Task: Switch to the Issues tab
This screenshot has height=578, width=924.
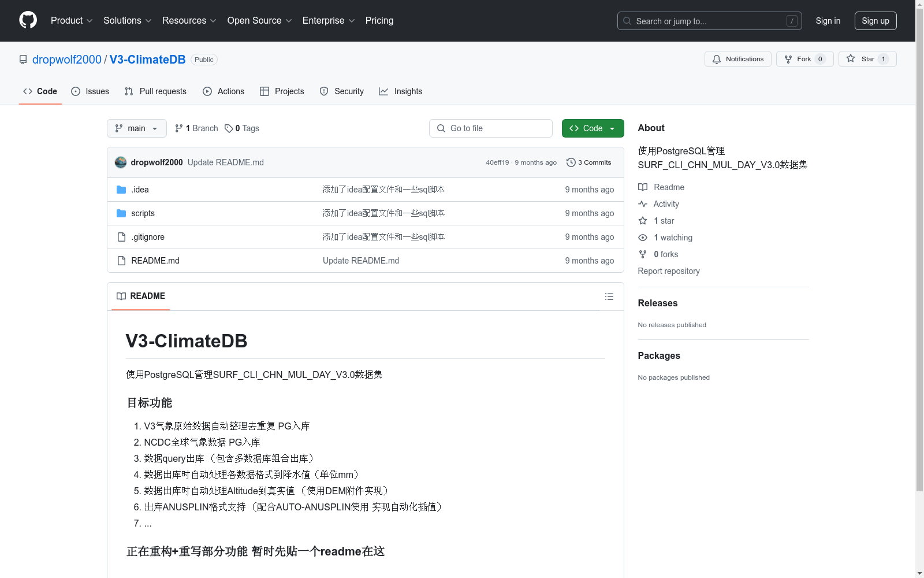Action: pyautogui.click(x=90, y=91)
